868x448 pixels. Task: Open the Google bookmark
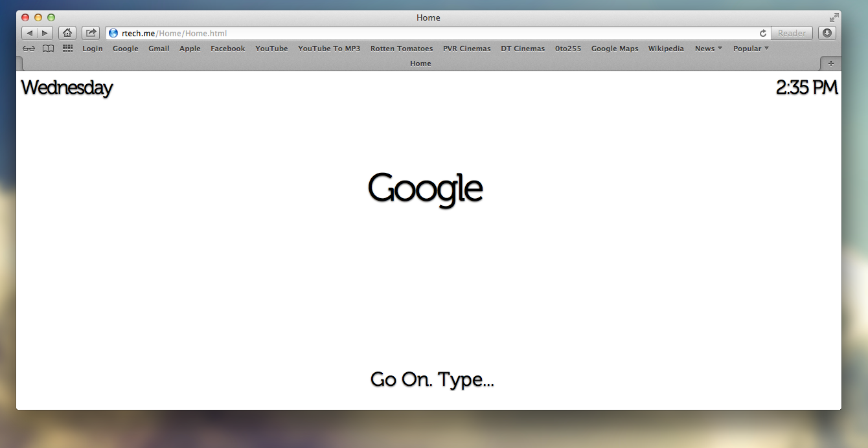point(126,49)
